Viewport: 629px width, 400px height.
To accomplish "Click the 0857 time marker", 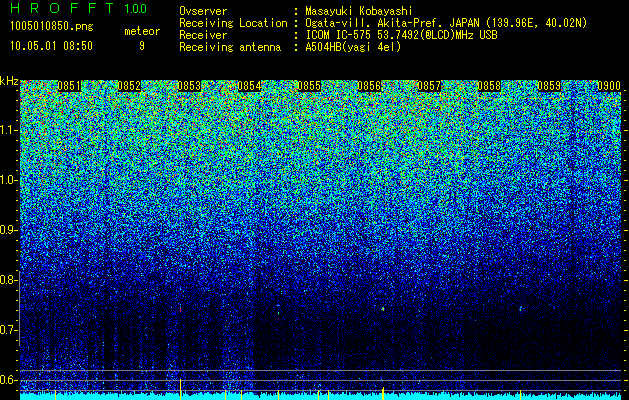I will (x=429, y=86).
